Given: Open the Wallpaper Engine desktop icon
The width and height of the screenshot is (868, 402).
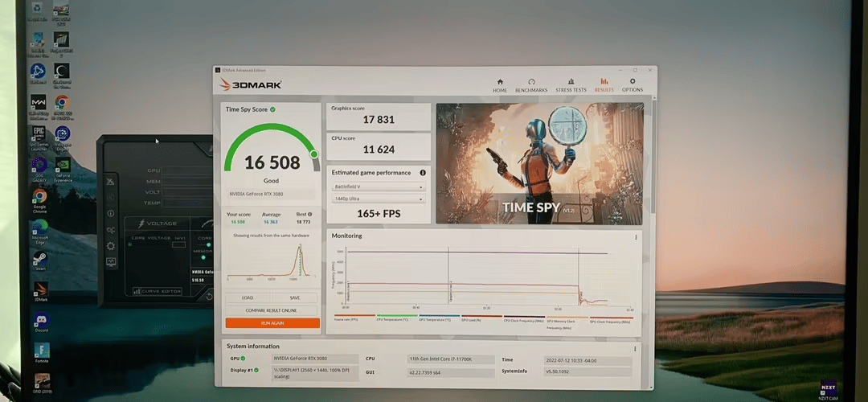Looking at the screenshot, I should coord(63,139).
